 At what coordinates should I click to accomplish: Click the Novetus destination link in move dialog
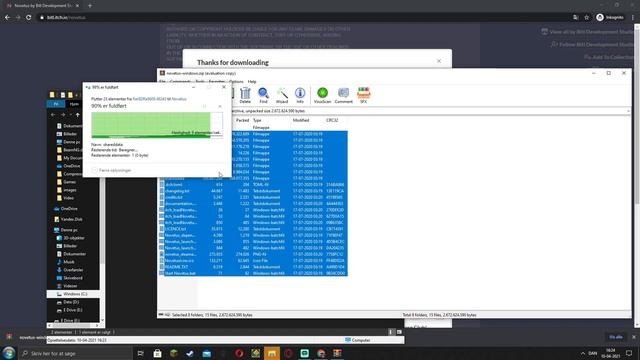[x=179, y=99]
